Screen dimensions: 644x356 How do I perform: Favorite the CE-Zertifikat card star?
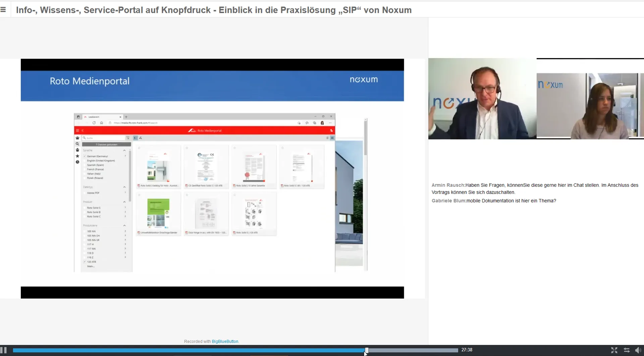click(x=187, y=148)
